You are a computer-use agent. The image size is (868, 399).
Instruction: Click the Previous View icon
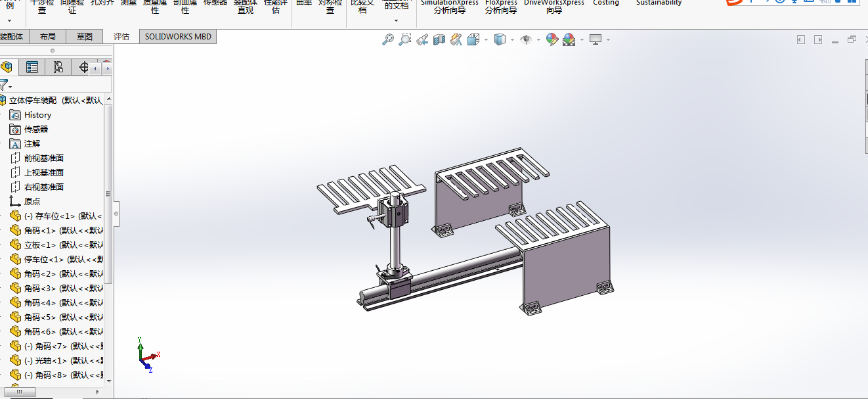point(422,39)
